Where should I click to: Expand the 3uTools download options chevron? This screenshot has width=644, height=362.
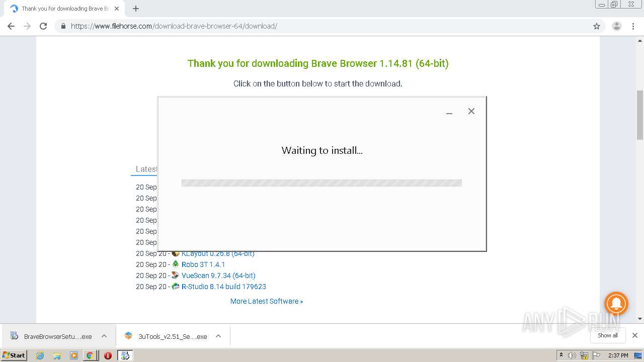coord(218,336)
